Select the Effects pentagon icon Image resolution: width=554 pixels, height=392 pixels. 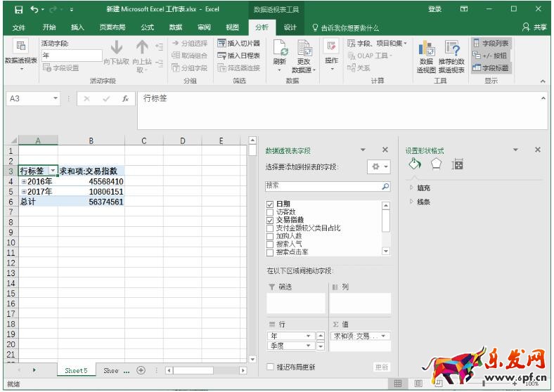436,164
